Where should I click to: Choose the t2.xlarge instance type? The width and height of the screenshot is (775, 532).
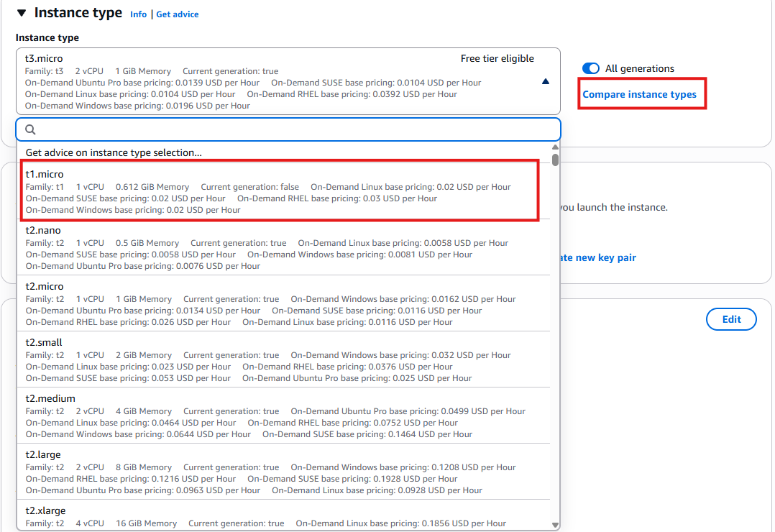point(284,515)
